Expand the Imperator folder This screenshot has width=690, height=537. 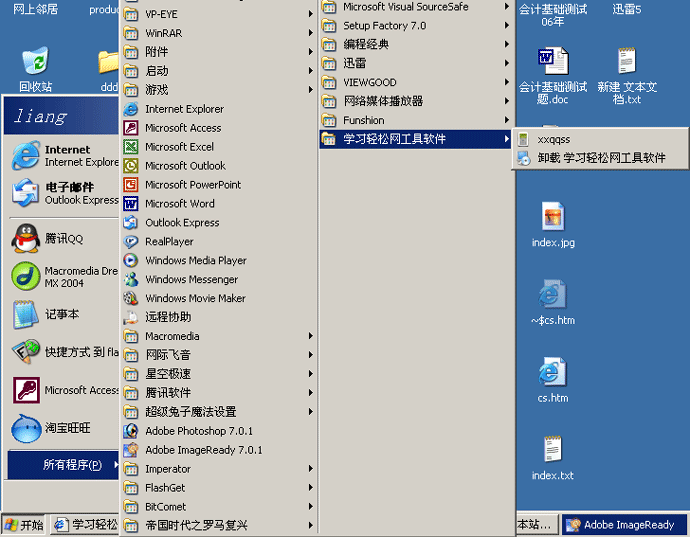coord(219,469)
